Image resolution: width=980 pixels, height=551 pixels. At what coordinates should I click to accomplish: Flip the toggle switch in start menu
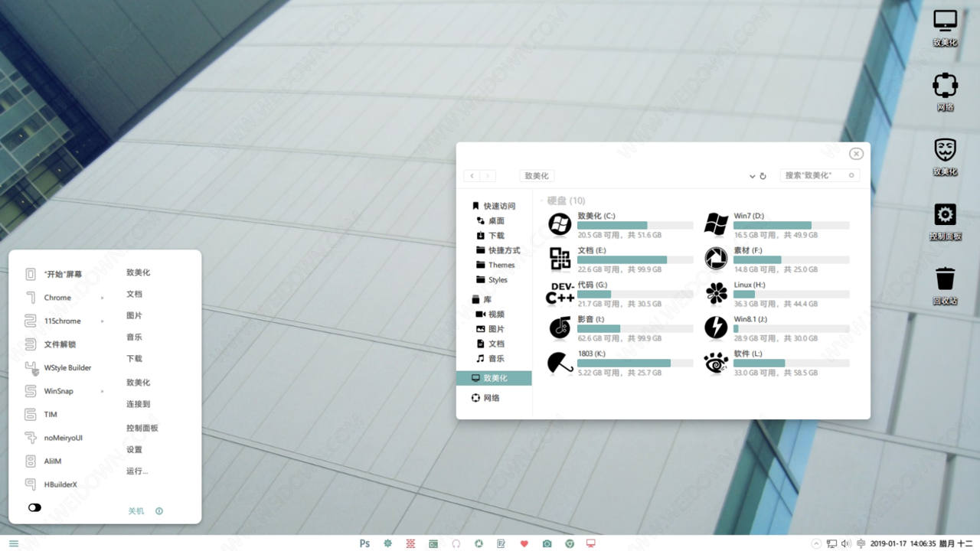(34, 507)
